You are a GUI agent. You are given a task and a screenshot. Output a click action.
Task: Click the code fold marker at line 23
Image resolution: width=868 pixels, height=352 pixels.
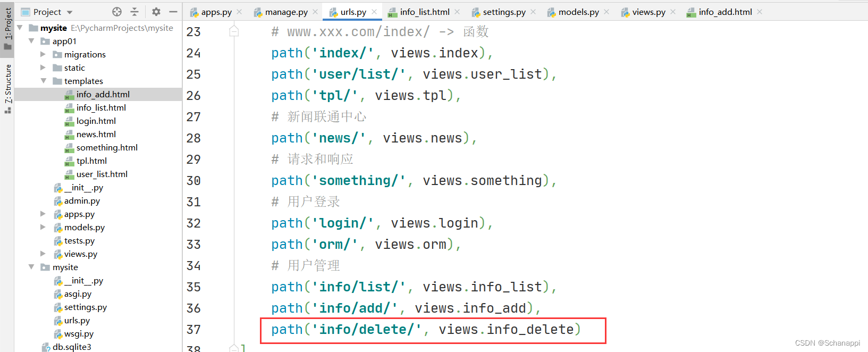point(234,31)
